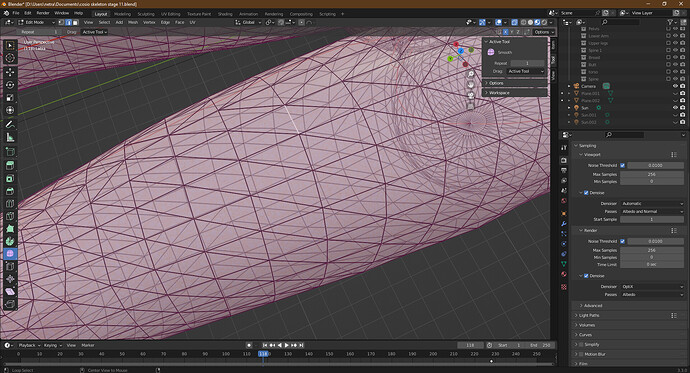The height and width of the screenshot is (373, 690).
Task: Select the Annotate pencil tool
Action: [10, 124]
